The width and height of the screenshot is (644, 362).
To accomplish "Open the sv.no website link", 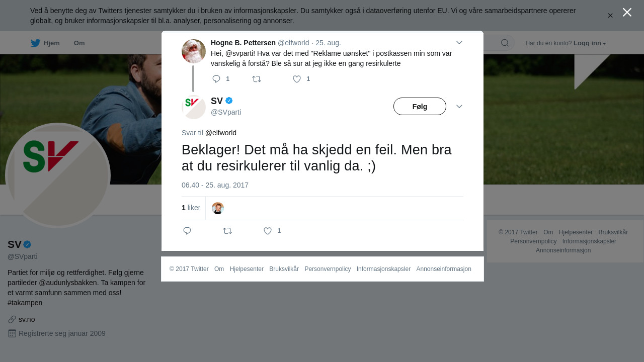I will pos(27,319).
